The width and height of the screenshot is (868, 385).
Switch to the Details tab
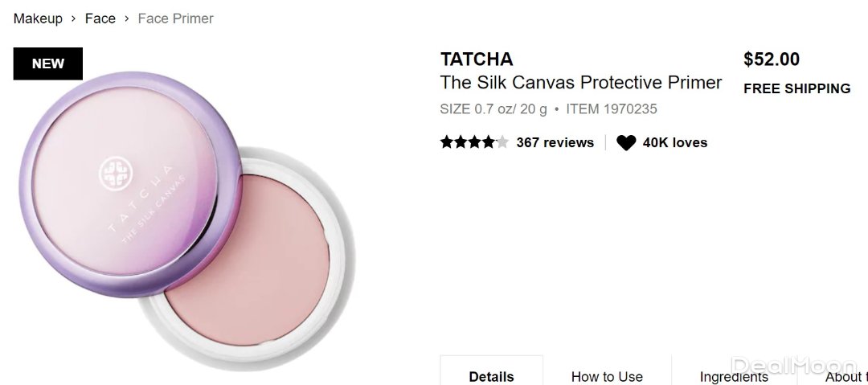(491, 376)
